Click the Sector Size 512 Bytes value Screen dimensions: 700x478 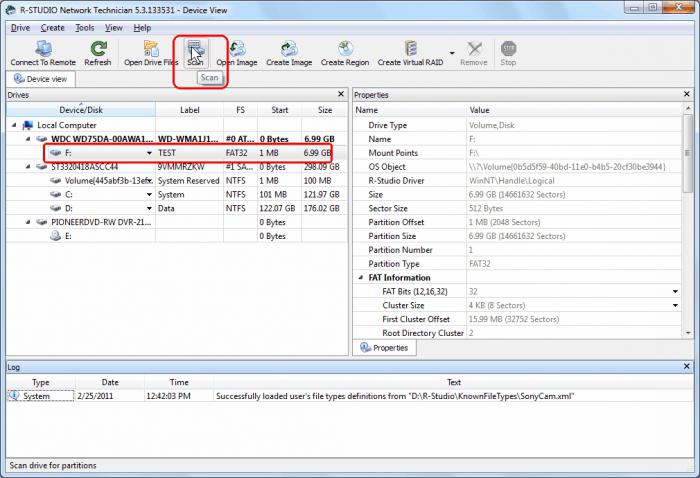point(486,208)
